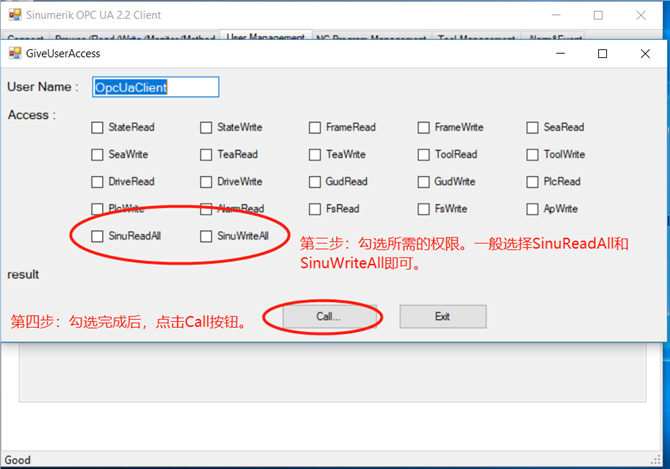Enable SeaRead access
The image size is (670, 469).
pyautogui.click(x=532, y=127)
